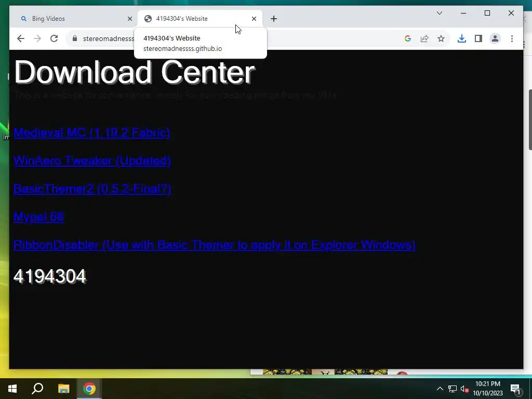Click the 4194304 footer text
The width and height of the screenshot is (532, 399).
coord(49,276)
